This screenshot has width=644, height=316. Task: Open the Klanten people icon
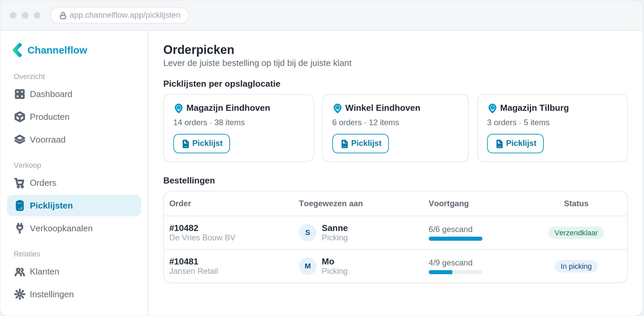pos(20,272)
